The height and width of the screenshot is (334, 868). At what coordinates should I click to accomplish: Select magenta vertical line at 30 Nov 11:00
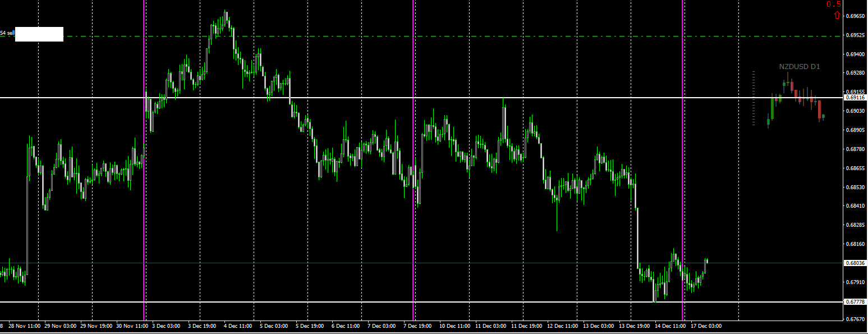144,160
